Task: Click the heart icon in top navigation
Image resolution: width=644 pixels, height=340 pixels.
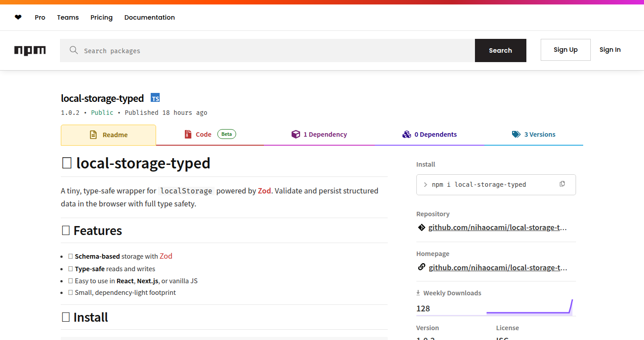Action: (18, 17)
